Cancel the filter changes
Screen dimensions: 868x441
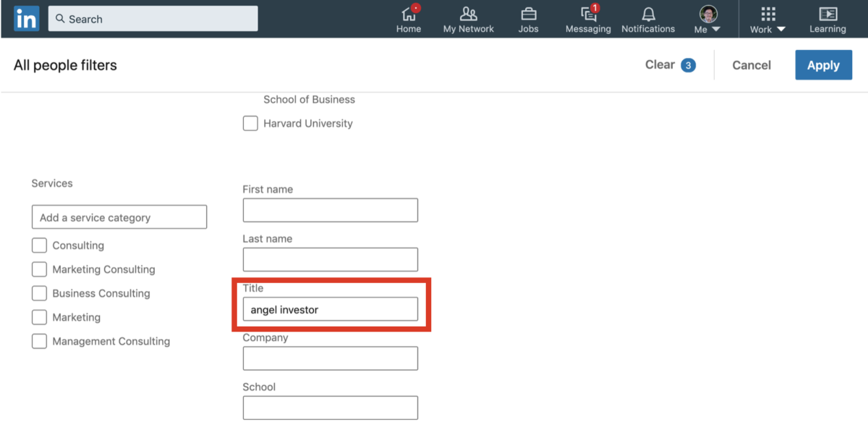point(751,64)
